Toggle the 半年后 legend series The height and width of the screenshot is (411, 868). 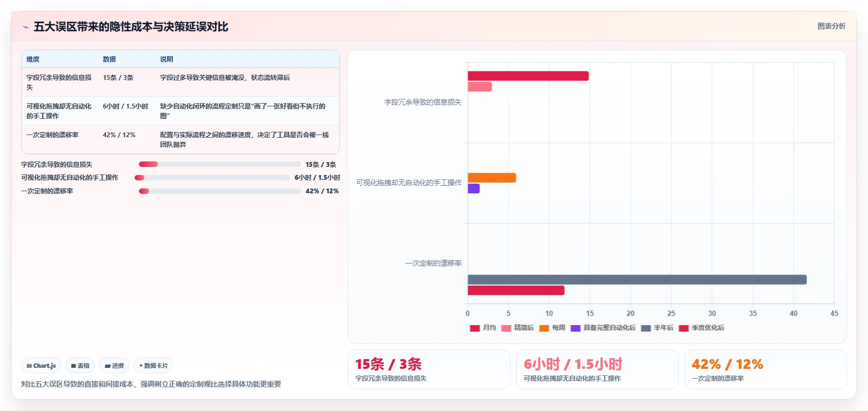657,328
